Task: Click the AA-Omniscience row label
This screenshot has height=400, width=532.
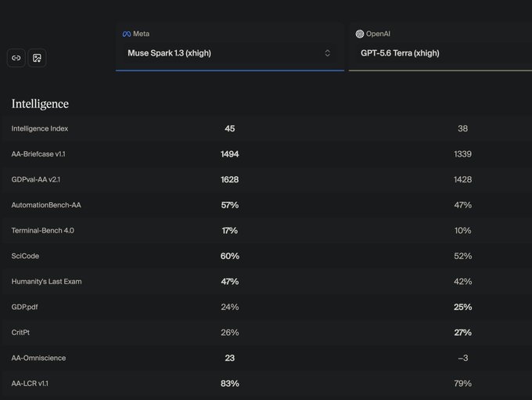Action: pyautogui.click(x=38, y=358)
